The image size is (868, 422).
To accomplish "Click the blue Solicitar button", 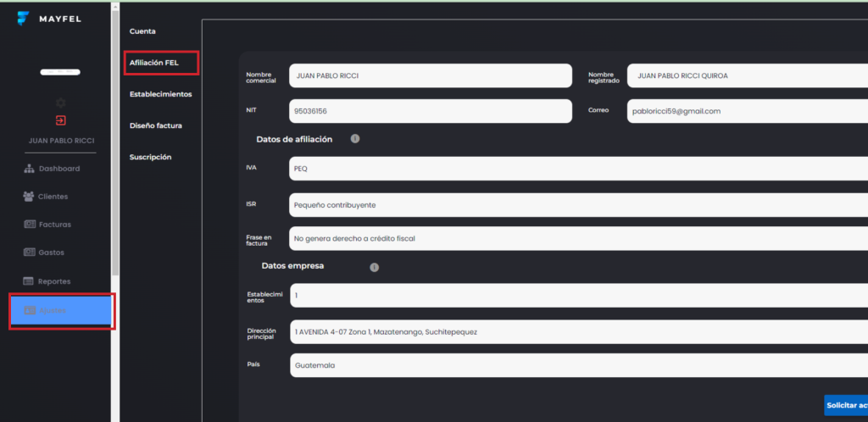I will [845, 405].
